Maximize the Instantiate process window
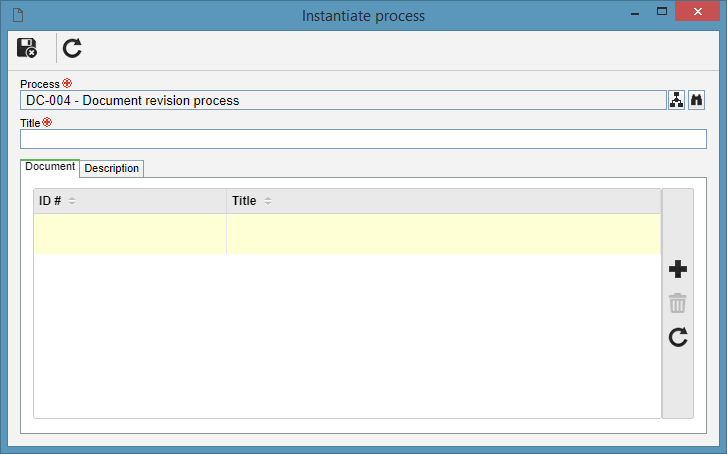727x454 pixels. tap(662, 12)
